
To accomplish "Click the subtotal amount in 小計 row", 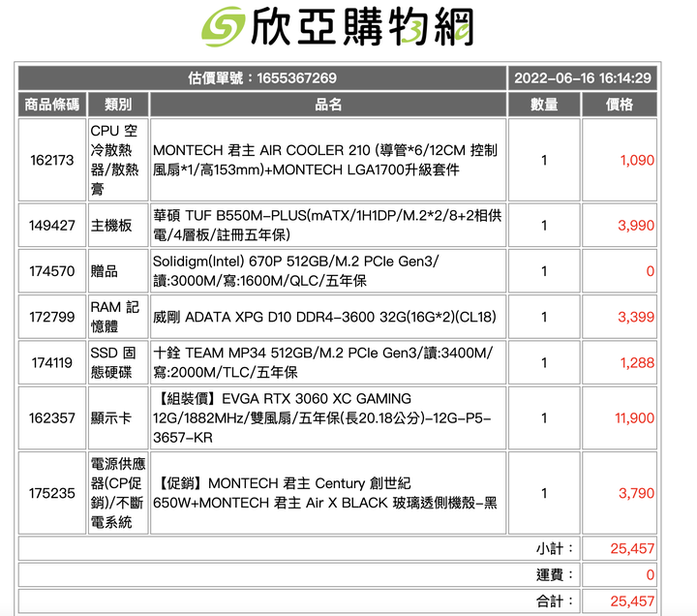I will pyautogui.click(x=632, y=549).
